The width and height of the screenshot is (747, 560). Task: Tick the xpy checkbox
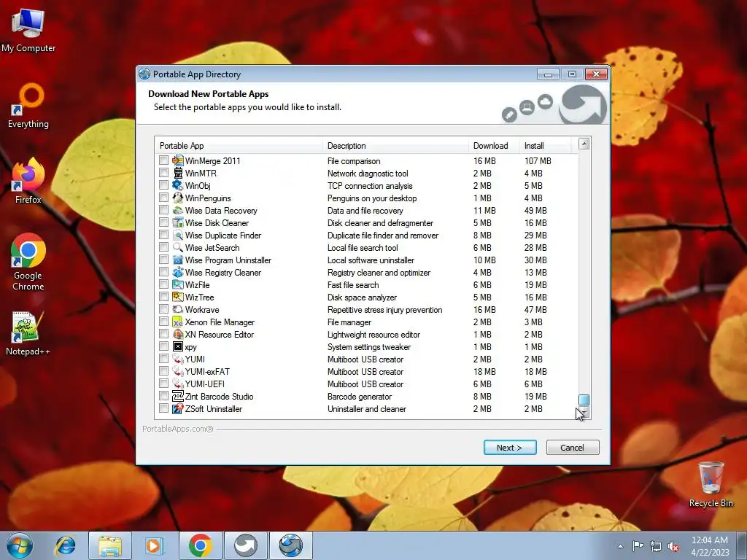pos(164,346)
